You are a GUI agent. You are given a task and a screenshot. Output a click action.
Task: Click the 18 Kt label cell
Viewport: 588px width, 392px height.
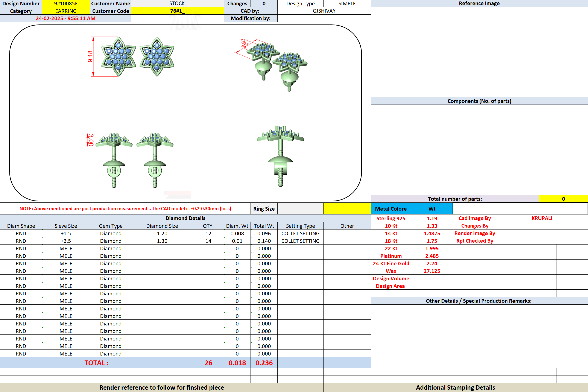click(391, 241)
